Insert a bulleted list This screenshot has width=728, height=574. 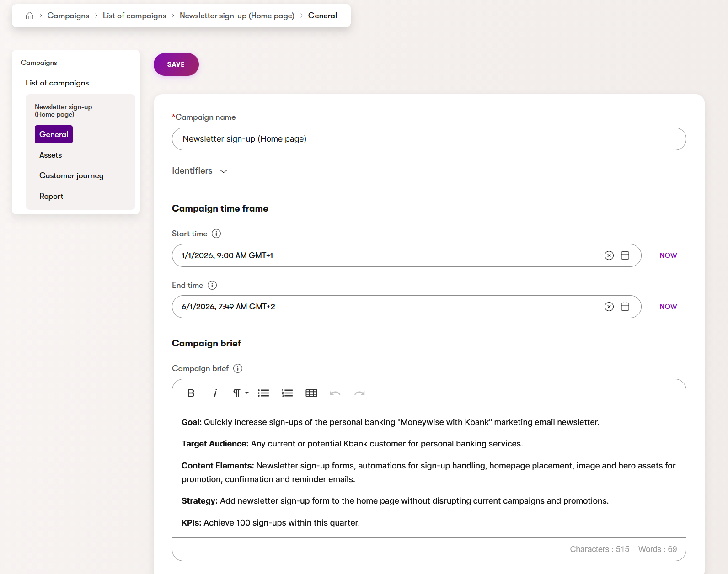[x=263, y=393]
